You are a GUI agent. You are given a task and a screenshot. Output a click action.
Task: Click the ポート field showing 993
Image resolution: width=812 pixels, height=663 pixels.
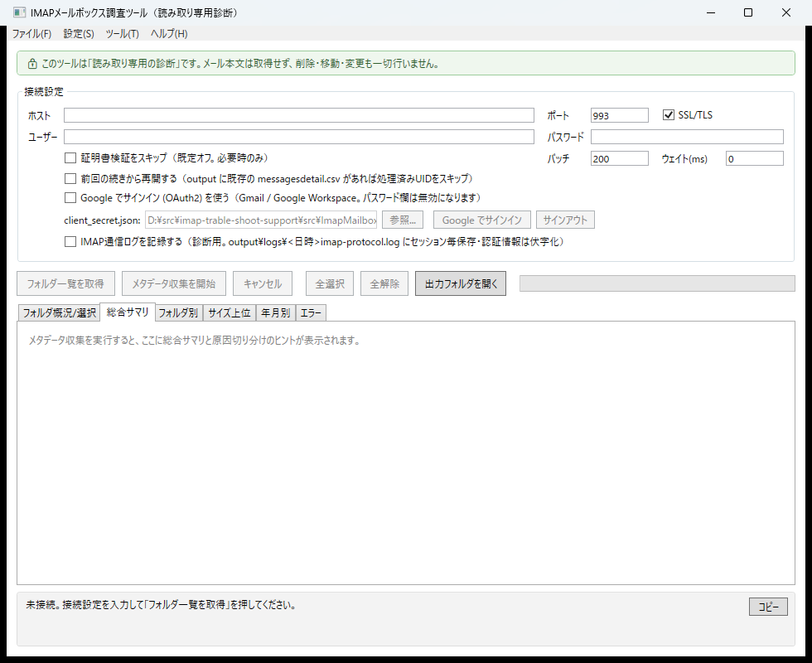tap(620, 115)
